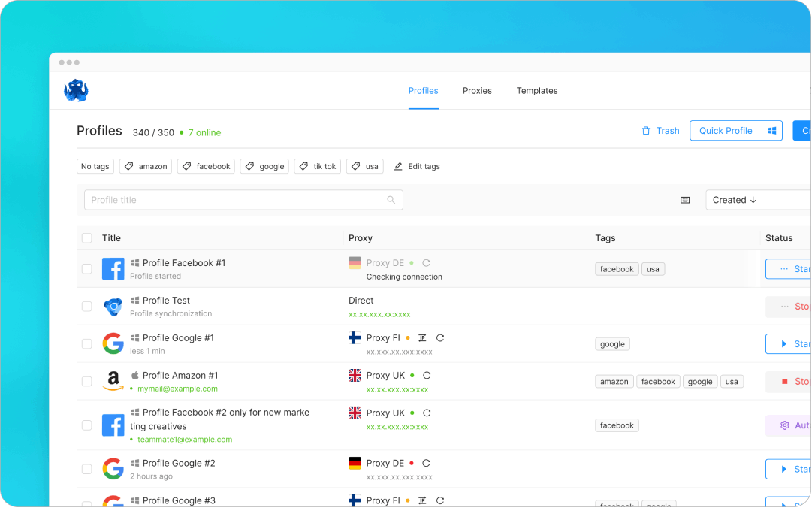Open the keyboard shortcuts icon near sort control
Viewport: 812px width, 508px height.
[684, 200]
